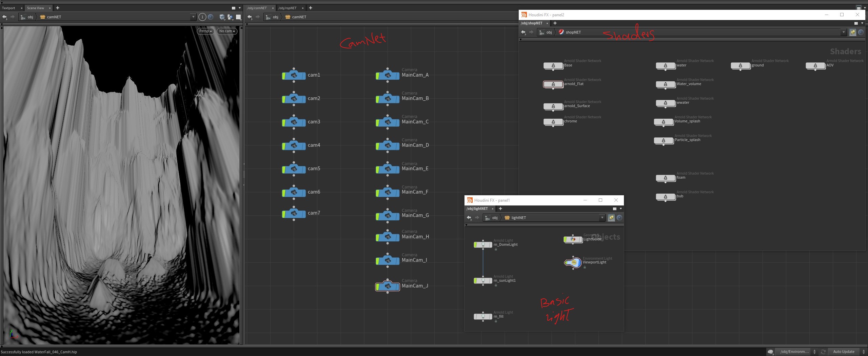Image resolution: width=868 pixels, height=356 pixels.
Task: Select the rn_fill light node
Action: (483, 316)
